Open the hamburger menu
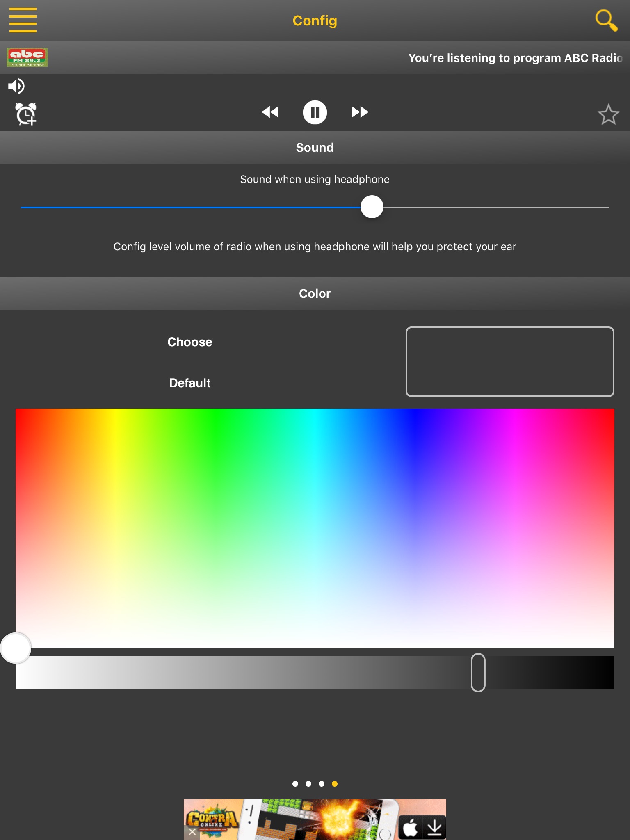 (x=23, y=20)
